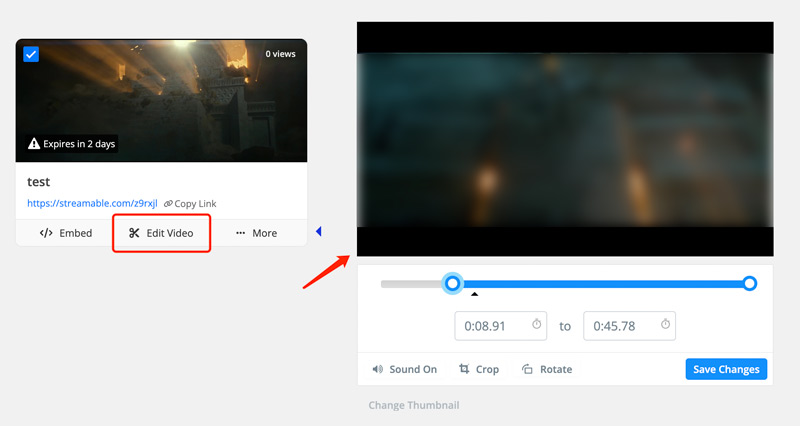Click the scissors icon for Edit Video
800x426 pixels.
(134, 233)
